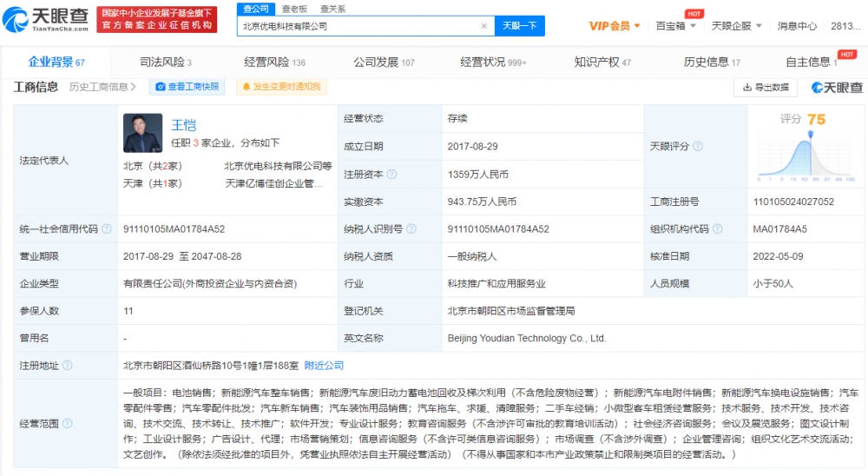868x476 pixels.
Task: Click the bell icon in 发生变更时通知我
Action: (x=247, y=87)
